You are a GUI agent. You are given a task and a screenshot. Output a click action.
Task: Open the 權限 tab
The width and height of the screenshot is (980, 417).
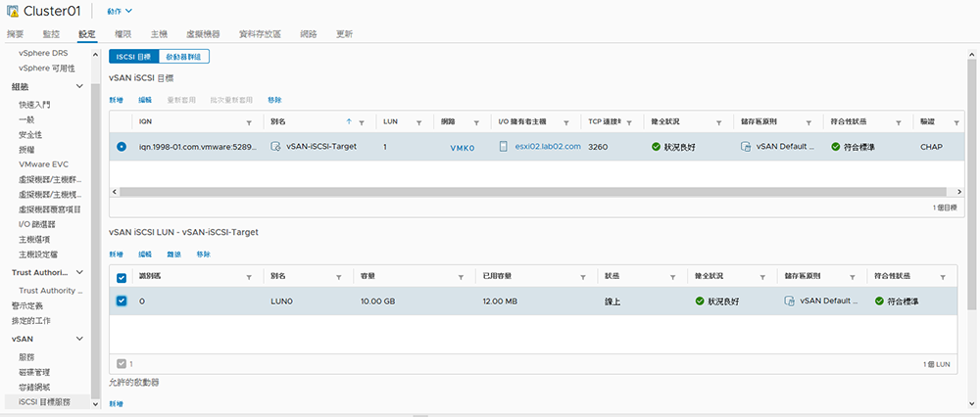(123, 34)
